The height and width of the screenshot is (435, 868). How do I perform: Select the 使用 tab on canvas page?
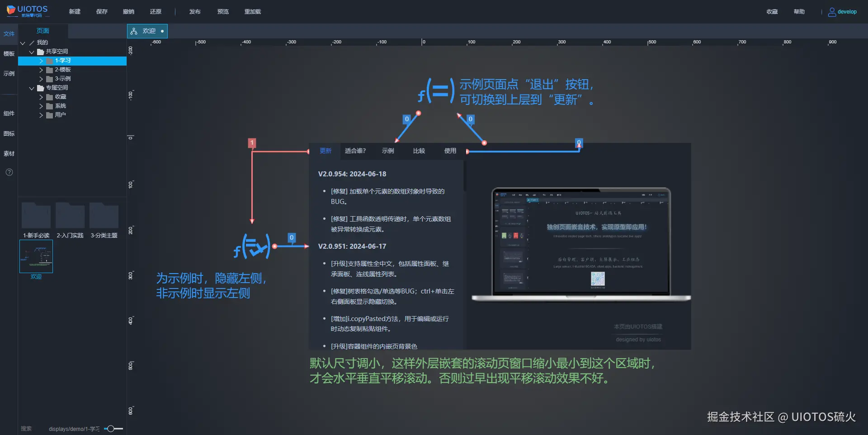(x=450, y=151)
